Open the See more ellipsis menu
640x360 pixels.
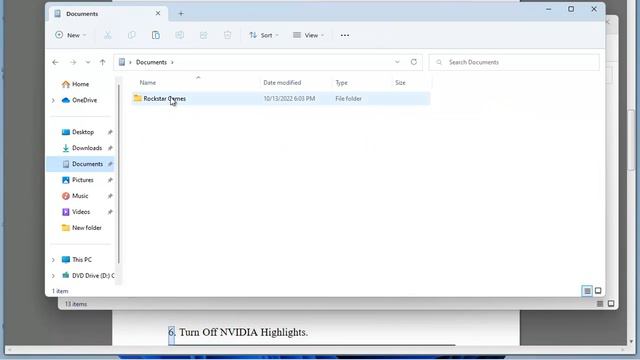345,35
